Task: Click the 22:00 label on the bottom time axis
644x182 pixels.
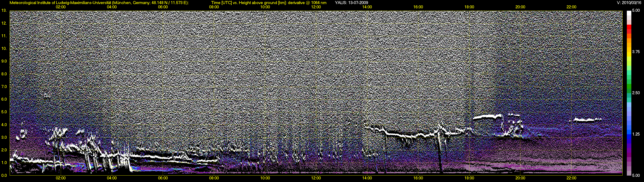Action: (571, 178)
